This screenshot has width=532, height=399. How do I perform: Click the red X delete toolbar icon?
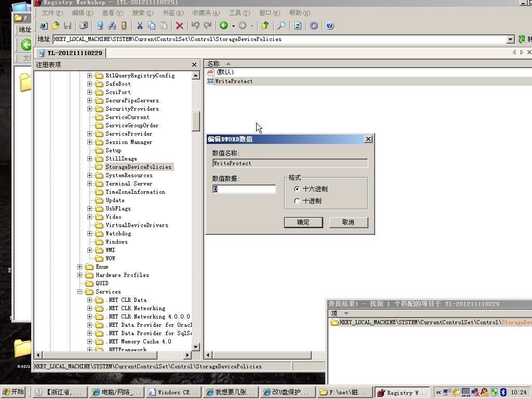point(179,25)
